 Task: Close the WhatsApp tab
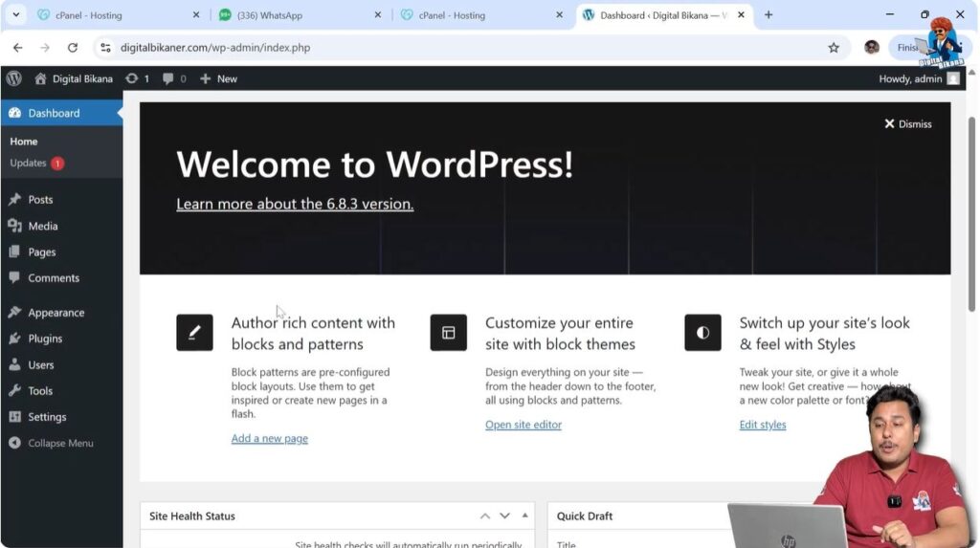[377, 15]
